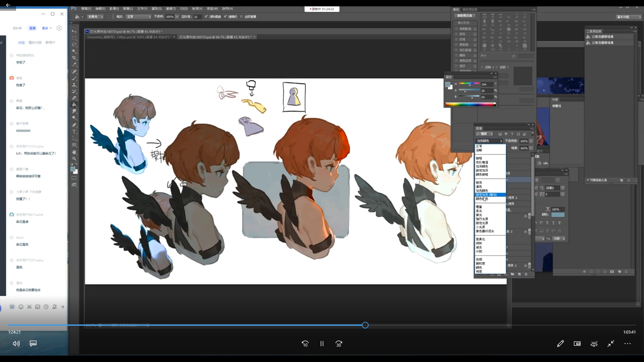Image resolution: width=644 pixels, height=362 pixels.
Task: Expand the layer opacity 100% dropdown arrow
Action: [x=531, y=141]
